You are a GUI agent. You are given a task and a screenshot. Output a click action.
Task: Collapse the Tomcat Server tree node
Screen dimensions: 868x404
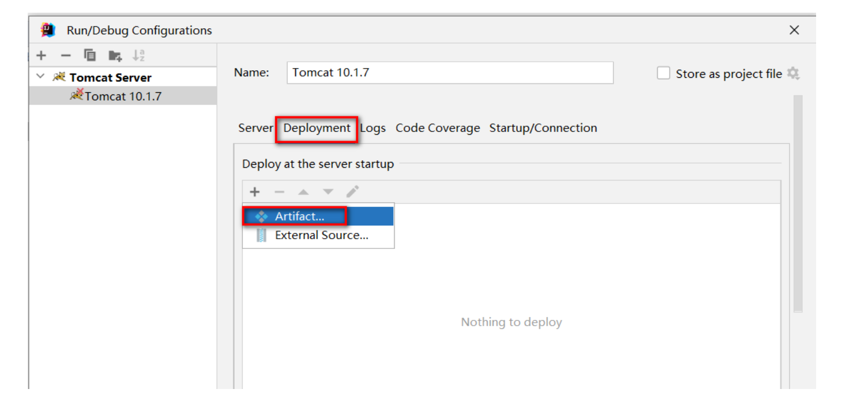click(x=40, y=77)
